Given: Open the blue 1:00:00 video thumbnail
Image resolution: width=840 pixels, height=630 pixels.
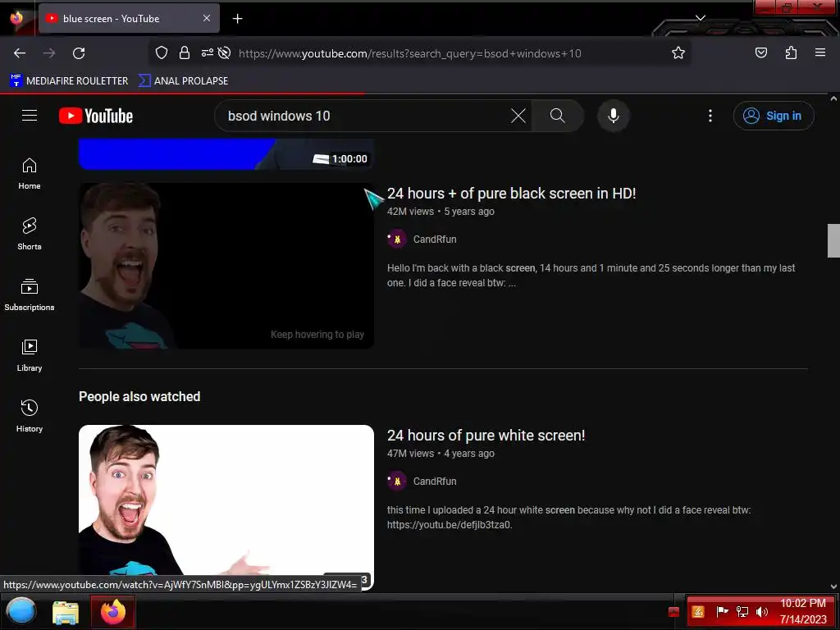Looking at the screenshot, I should (x=226, y=154).
